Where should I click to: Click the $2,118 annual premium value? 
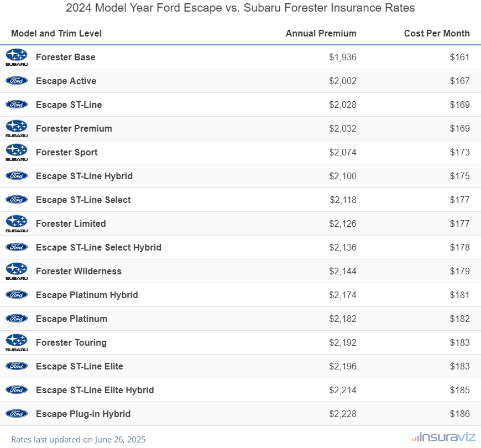[343, 200]
